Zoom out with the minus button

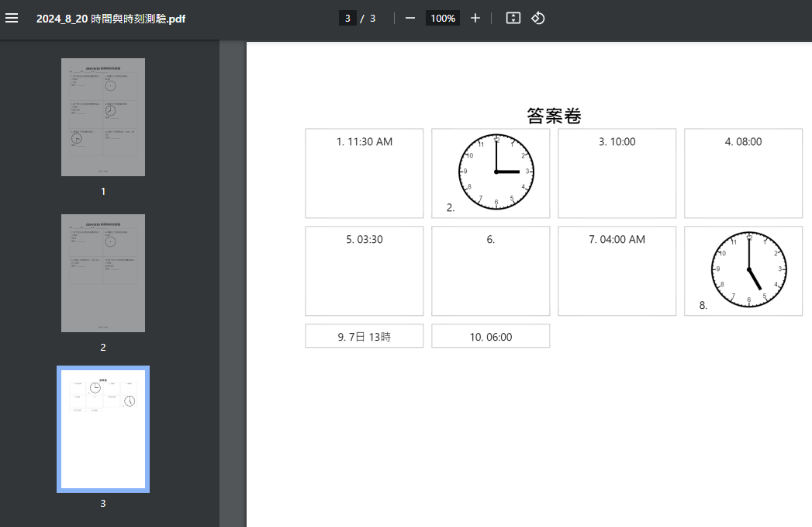click(x=410, y=18)
